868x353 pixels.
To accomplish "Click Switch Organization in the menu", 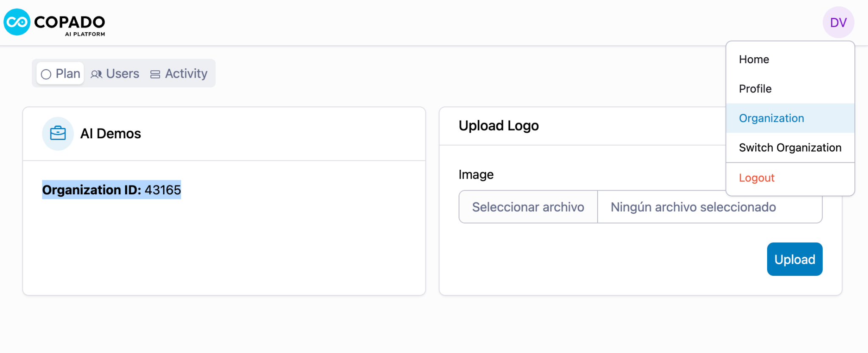I will [790, 148].
